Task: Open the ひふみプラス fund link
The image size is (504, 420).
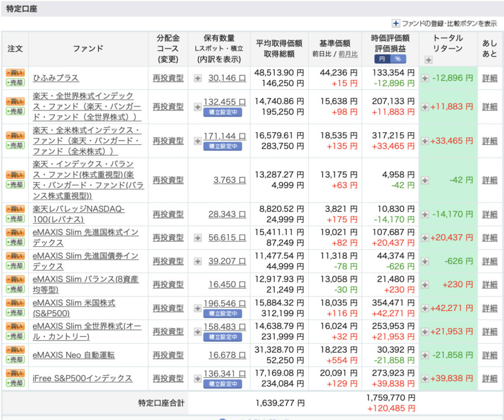Action: point(56,78)
